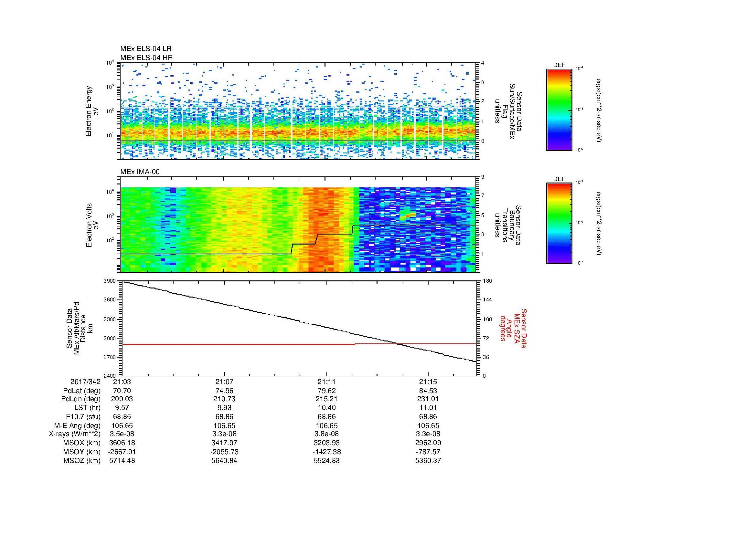
Task: Click the PdLon value 215.21
Action: point(326,399)
